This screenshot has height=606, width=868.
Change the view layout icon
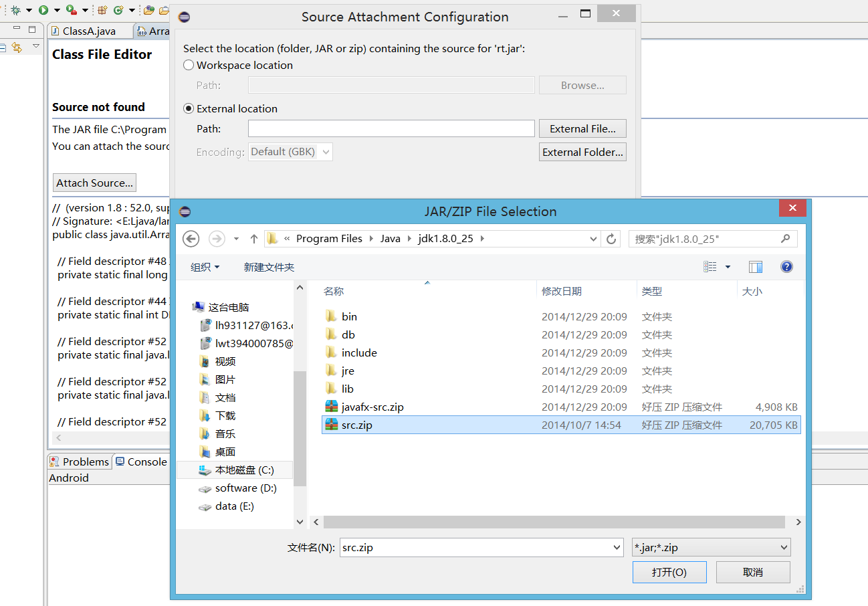(x=710, y=267)
